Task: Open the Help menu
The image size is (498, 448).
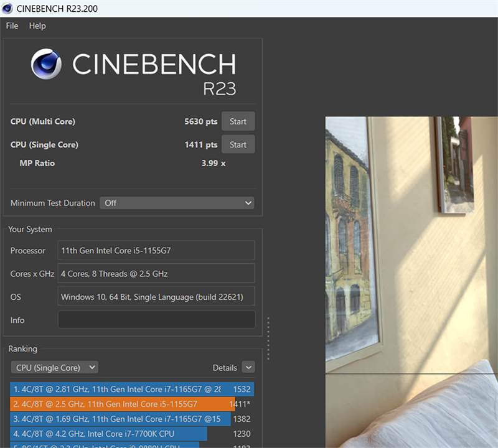Action: pos(37,26)
